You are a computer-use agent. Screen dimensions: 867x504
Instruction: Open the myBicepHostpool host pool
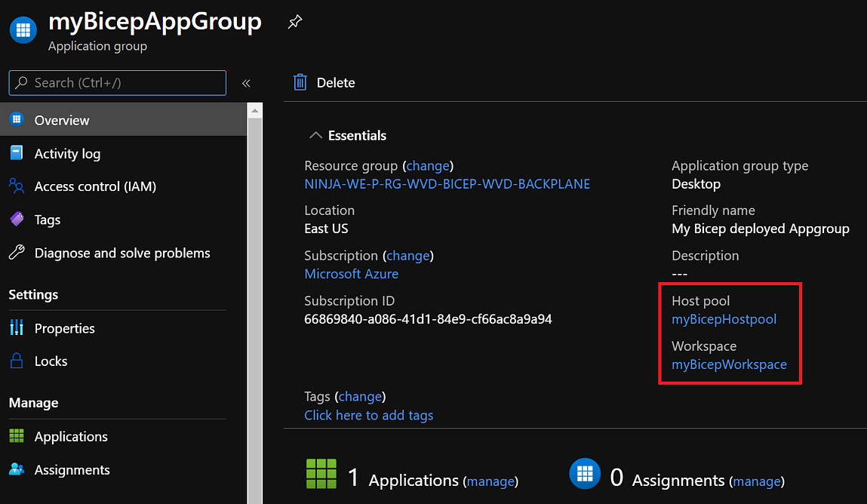724,319
